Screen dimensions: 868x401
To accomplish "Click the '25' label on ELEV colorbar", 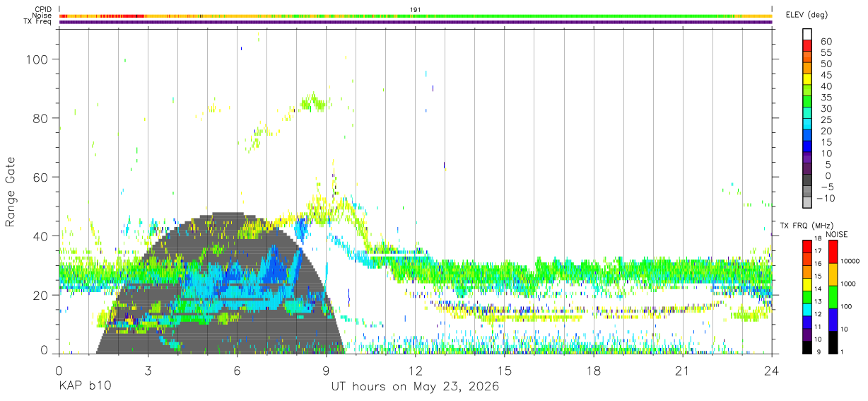I will [826, 120].
